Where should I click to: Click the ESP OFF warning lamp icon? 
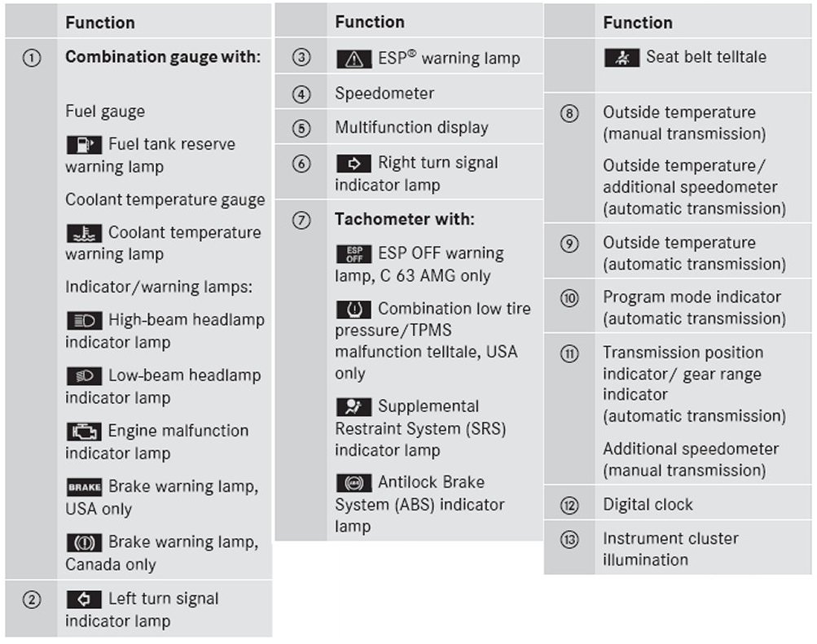354,254
